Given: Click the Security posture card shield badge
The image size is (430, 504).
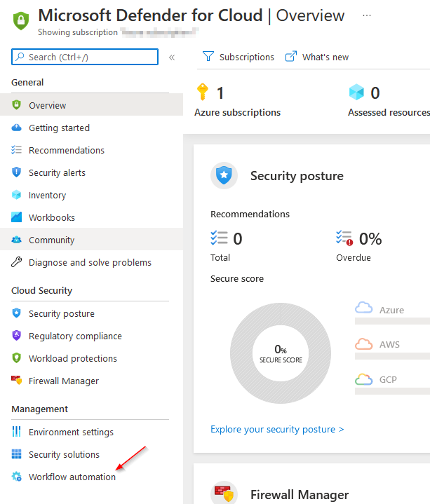Looking at the screenshot, I should 224,175.
